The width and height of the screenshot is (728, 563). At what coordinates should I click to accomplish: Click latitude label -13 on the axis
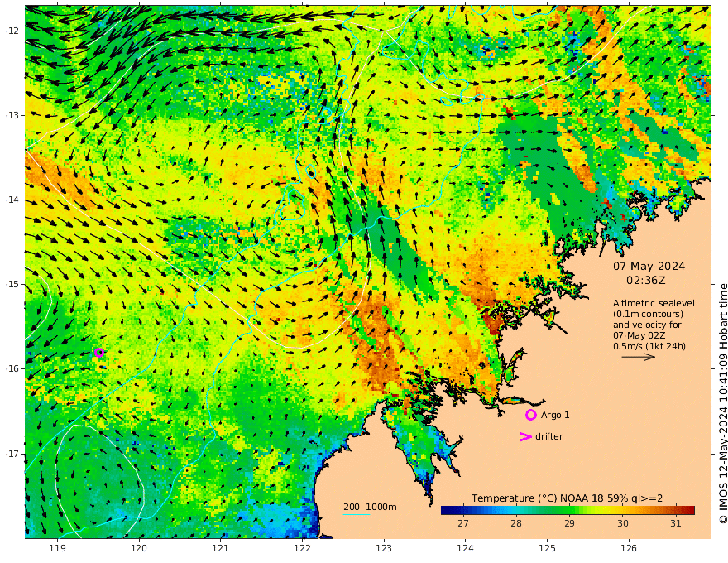point(12,115)
